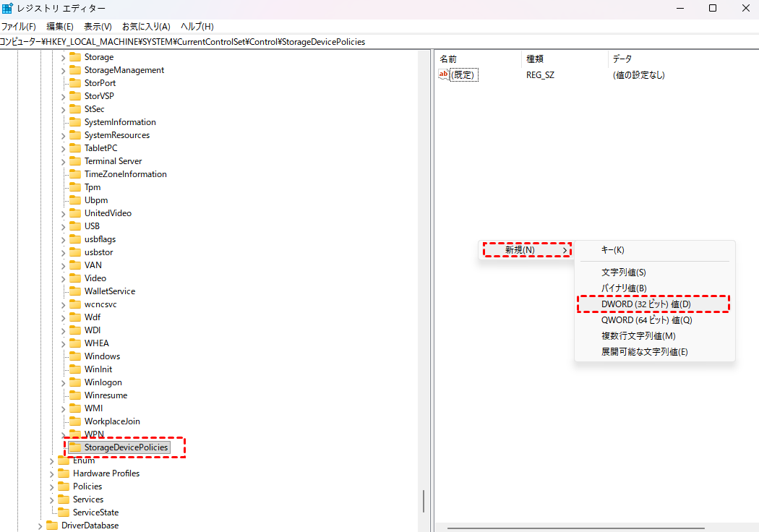
Task: Click the folder icon next to Terminal Server
Action: pyautogui.click(x=75, y=161)
